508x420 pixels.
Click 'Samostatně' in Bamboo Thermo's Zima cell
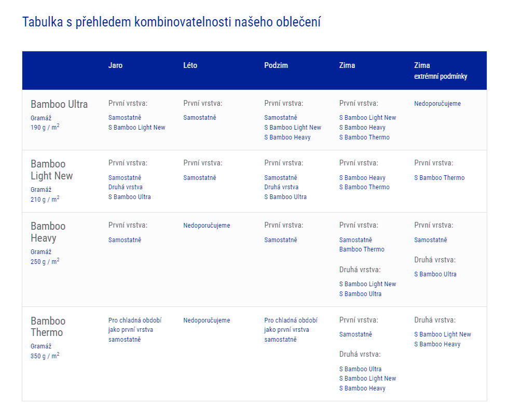click(x=356, y=334)
